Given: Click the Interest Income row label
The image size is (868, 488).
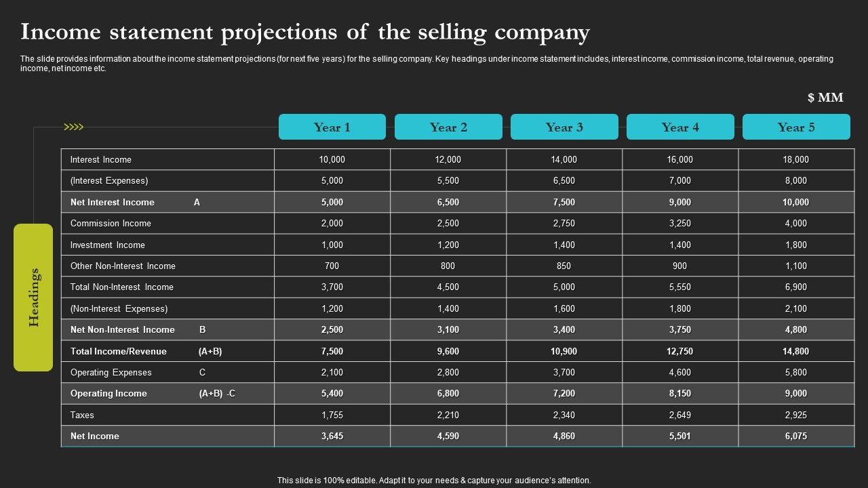Looking at the screenshot, I should click(x=101, y=160).
